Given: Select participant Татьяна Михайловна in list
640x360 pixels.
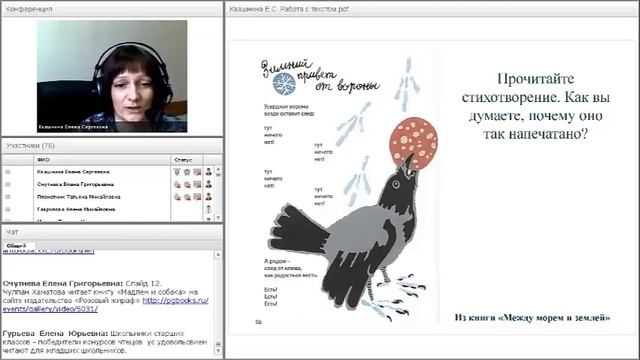Looking at the screenshot, I should click(78, 197).
